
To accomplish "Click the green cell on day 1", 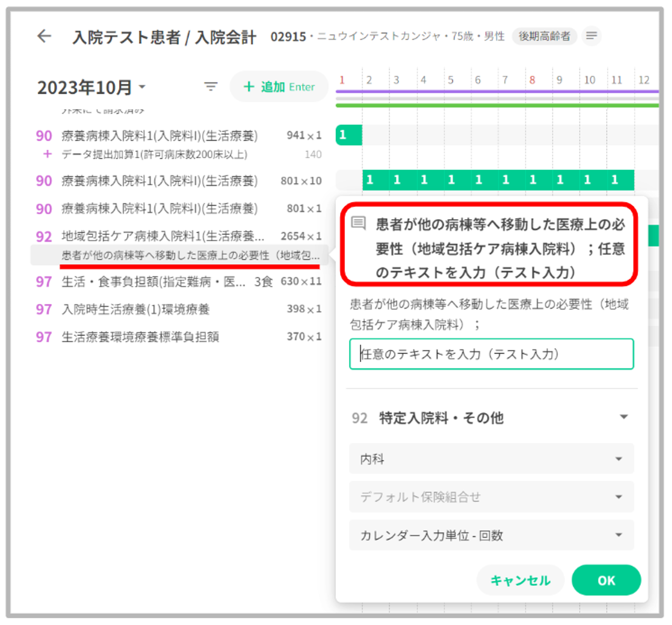I will (x=348, y=135).
